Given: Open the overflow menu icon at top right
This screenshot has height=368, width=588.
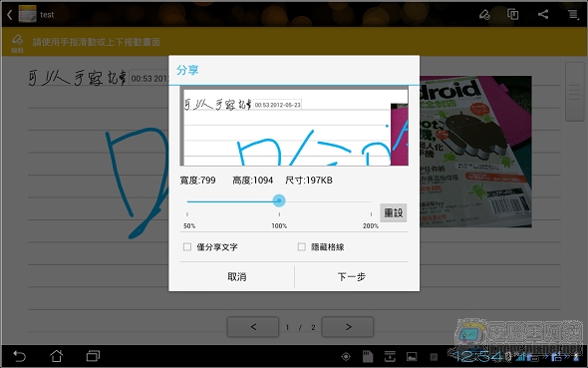Looking at the screenshot, I should tap(573, 15).
